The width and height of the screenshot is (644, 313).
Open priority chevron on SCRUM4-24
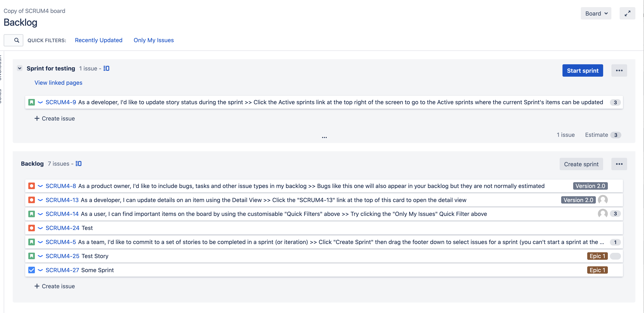coord(40,228)
